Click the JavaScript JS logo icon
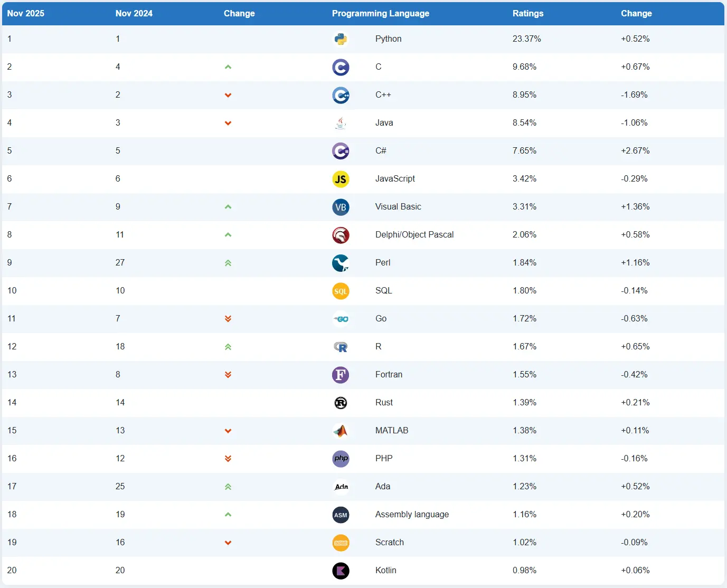The height and width of the screenshot is (588, 727). [x=341, y=179]
